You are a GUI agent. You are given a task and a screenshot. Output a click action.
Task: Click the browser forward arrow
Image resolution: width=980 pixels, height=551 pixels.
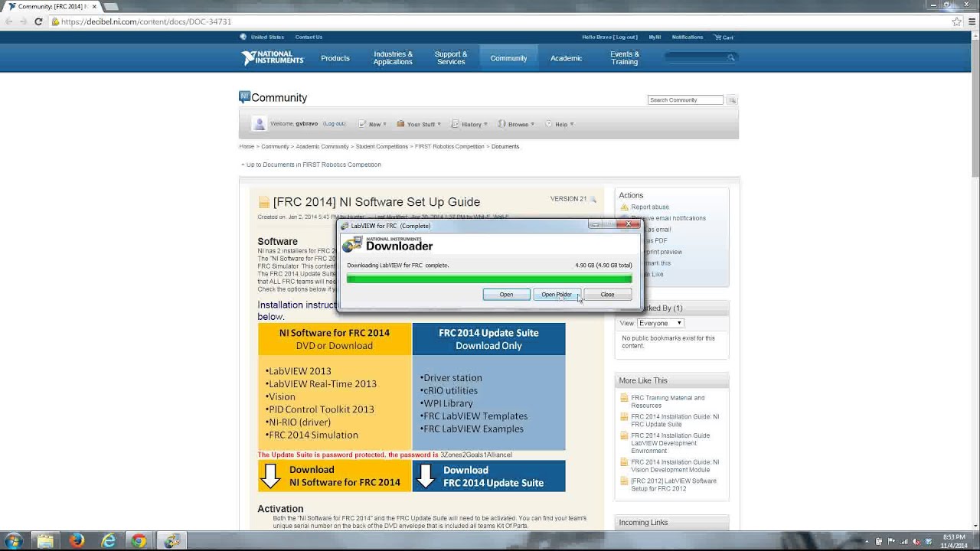(x=23, y=21)
